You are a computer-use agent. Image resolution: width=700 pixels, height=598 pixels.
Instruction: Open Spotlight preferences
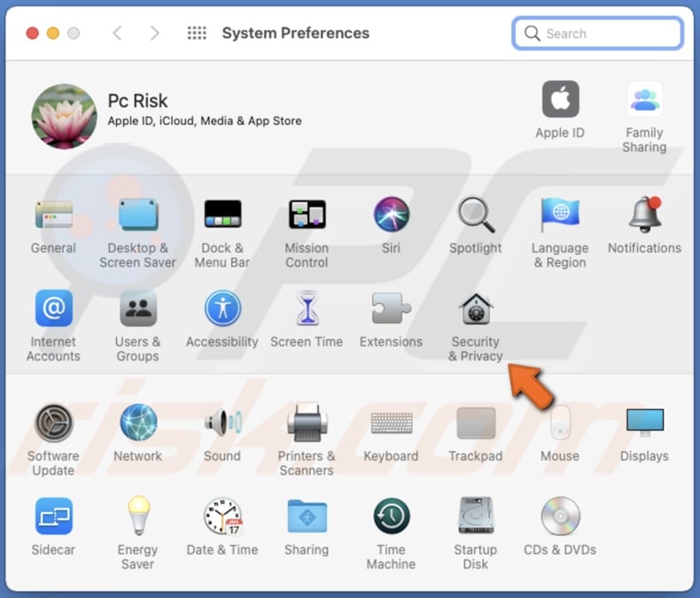pyautogui.click(x=475, y=216)
